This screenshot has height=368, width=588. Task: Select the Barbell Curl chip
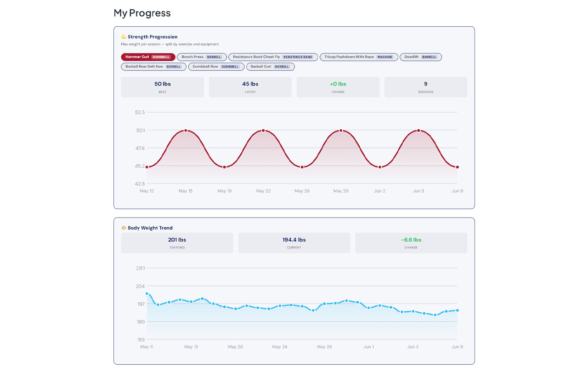[270, 67]
